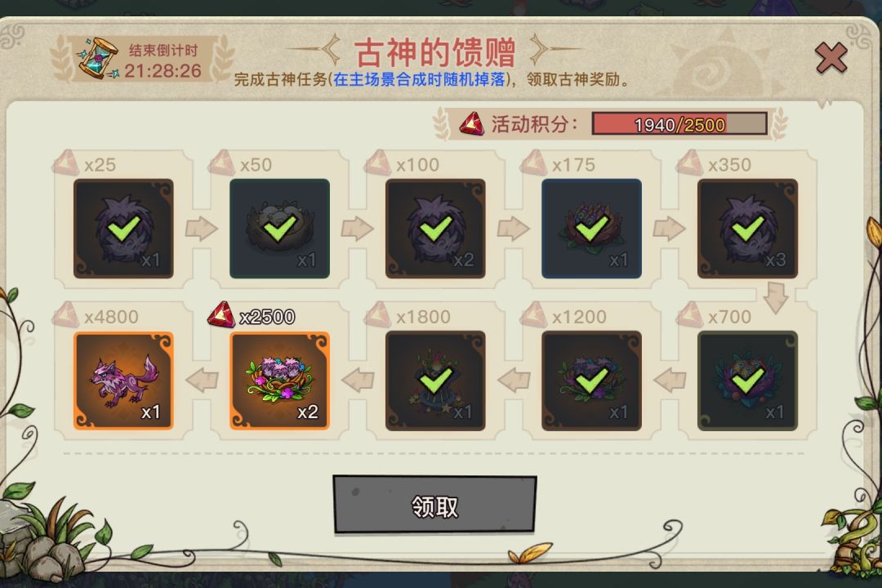Screen dimensions: 882x588
Task: Select the purple wolf x4800 reward
Action: click(123, 381)
